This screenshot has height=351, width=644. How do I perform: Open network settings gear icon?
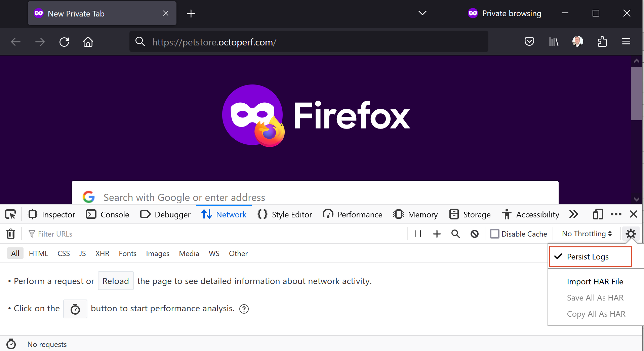pyautogui.click(x=631, y=234)
